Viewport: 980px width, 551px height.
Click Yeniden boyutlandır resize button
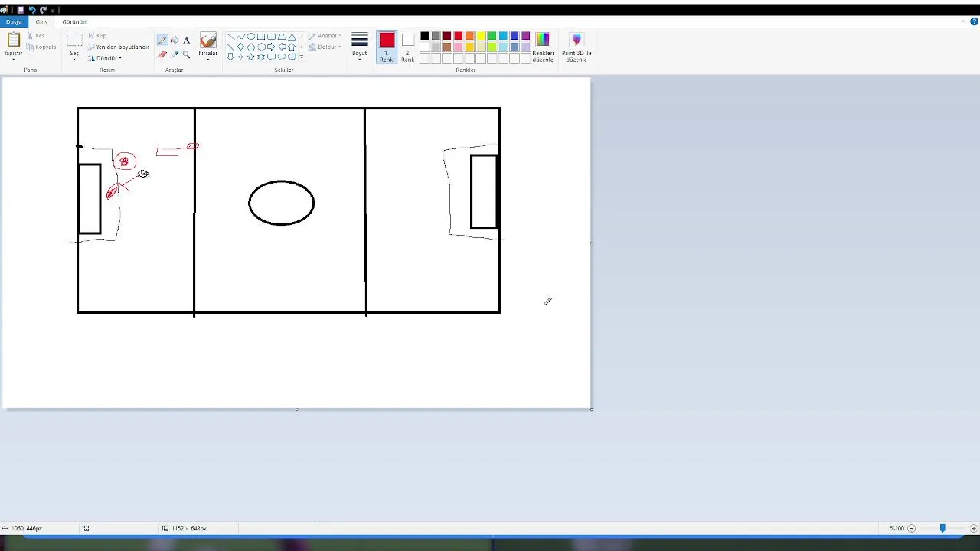118,47
